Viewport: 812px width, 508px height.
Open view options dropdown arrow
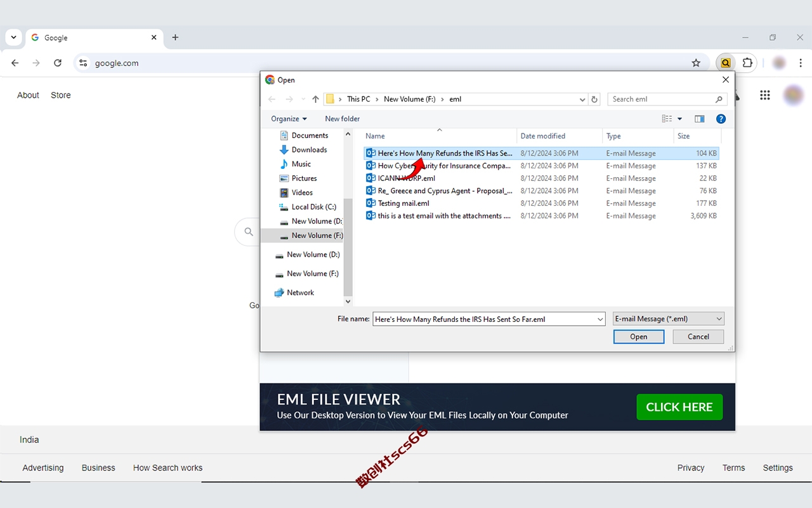click(x=680, y=119)
